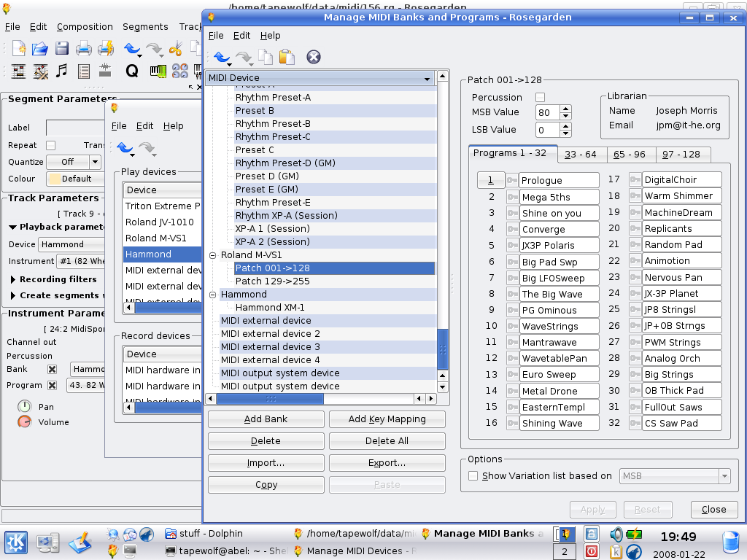Click the key mapping icon beside DigitalChoir
The width and height of the screenshot is (747, 560).
pyautogui.click(x=635, y=180)
